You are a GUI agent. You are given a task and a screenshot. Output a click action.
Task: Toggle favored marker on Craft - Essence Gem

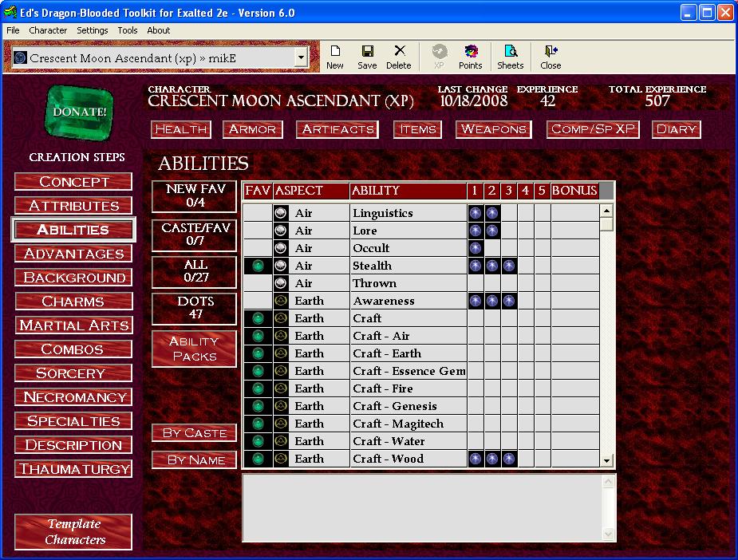click(258, 371)
